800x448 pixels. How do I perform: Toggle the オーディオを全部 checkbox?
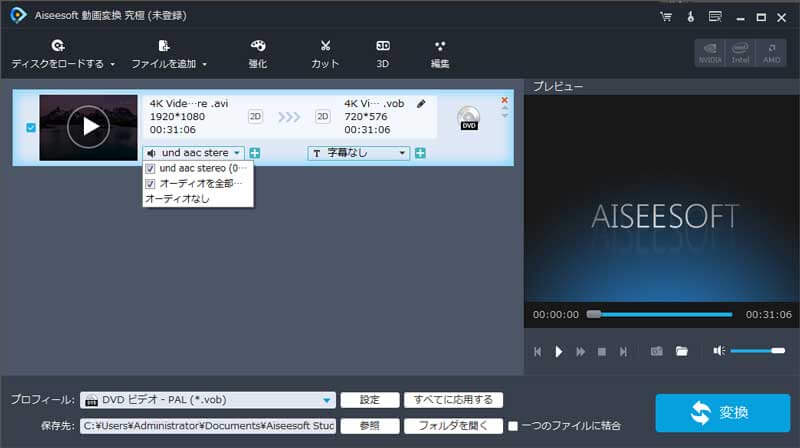coord(150,184)
